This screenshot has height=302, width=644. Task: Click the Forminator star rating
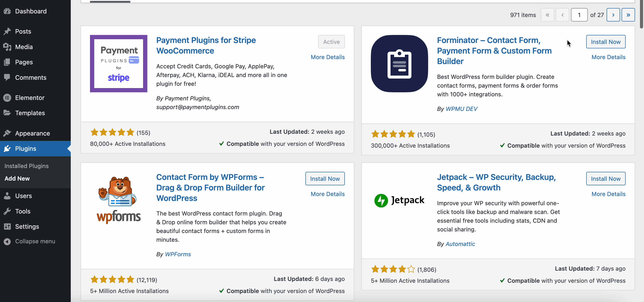[393, 134]
